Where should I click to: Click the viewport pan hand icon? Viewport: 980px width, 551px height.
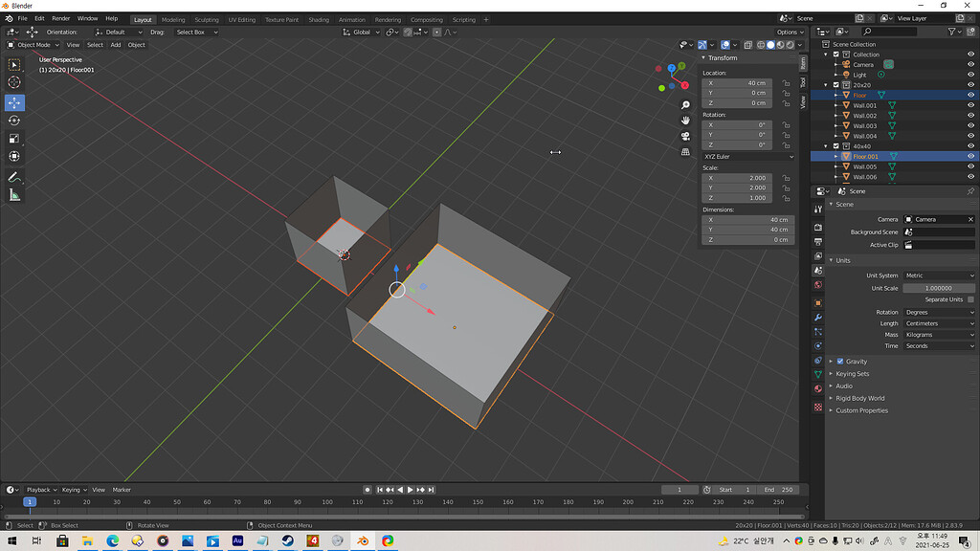[685, 121]
